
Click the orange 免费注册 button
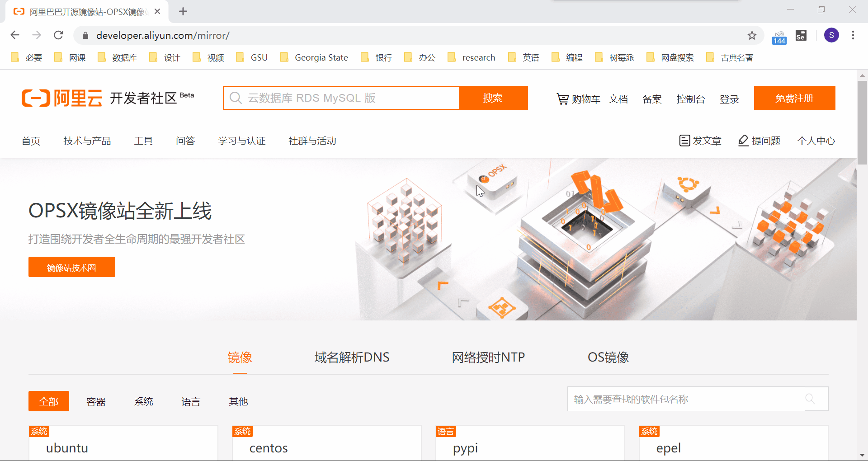point(794,98)
